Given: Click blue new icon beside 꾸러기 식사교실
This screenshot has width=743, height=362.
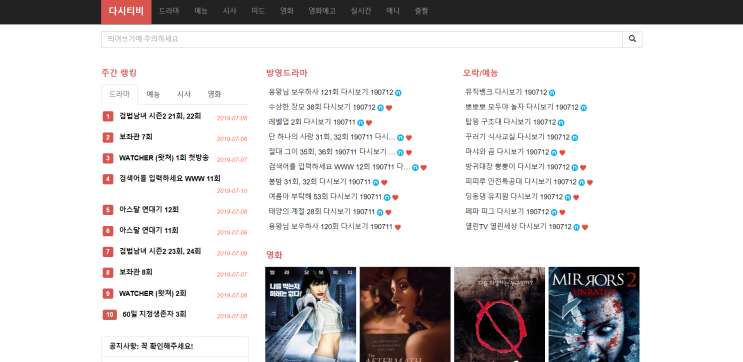Looking at the screenshot, I should [x=575, y=138].
